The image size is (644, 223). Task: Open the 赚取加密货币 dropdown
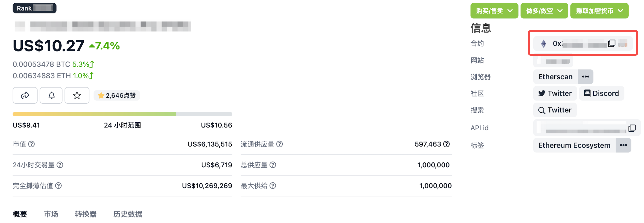599,11
